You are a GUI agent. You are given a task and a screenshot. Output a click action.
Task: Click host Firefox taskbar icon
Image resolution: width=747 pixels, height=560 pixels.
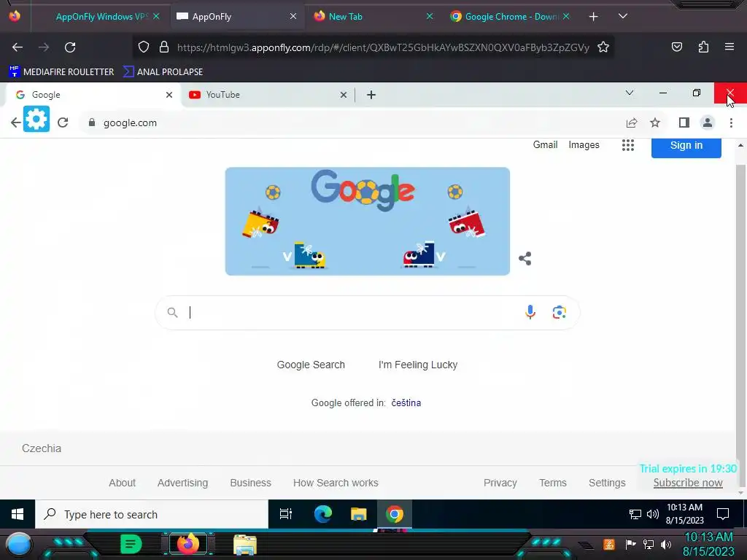click(187, 544)
